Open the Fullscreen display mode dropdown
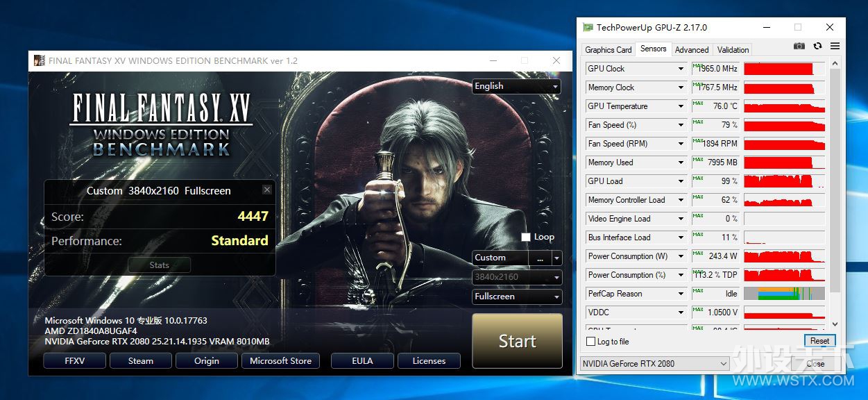 click(x=516, y=297)
